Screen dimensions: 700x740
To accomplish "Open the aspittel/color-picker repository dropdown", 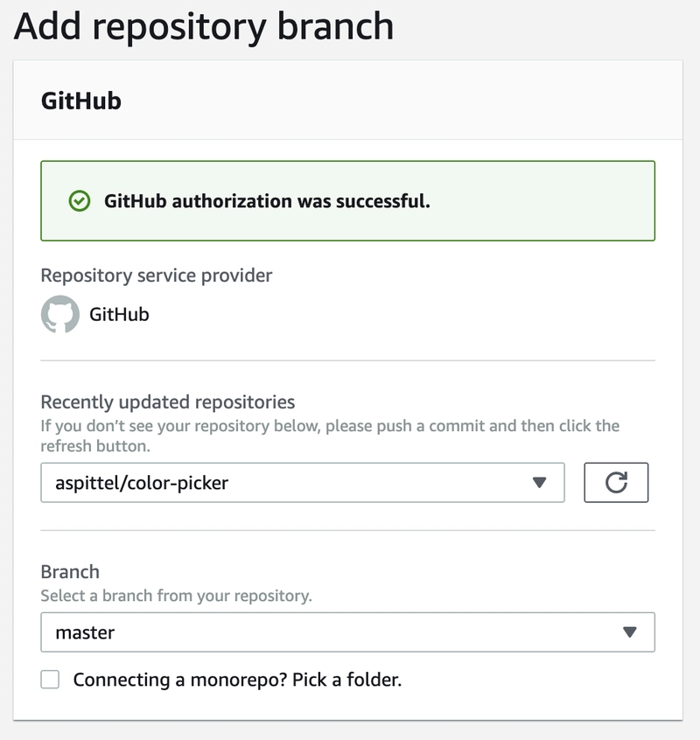I will tap(303, 482).
